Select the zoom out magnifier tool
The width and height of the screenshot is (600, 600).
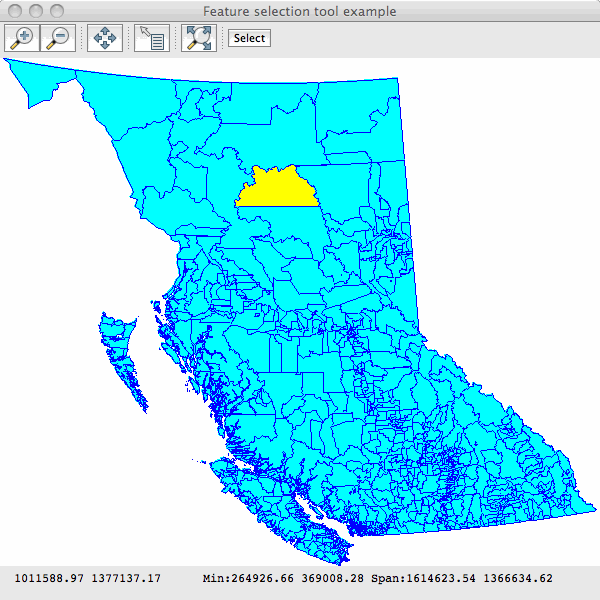pos(58,38)
